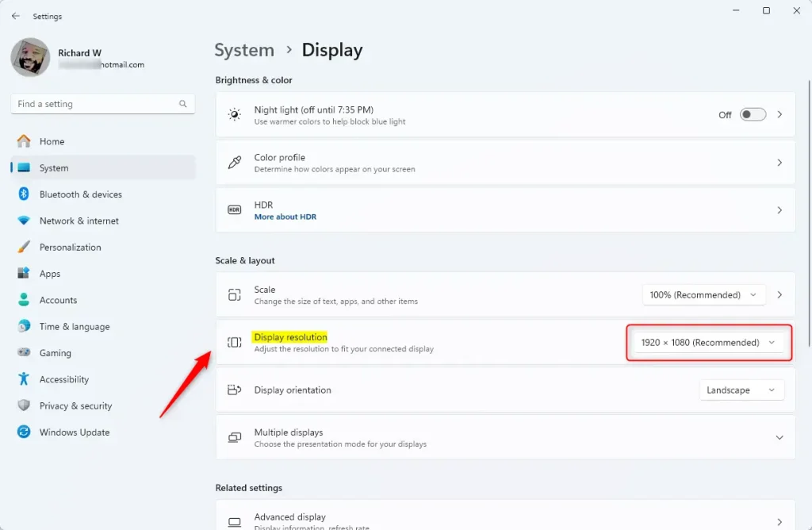Click the Privacy & security shield icon
The height and width of the screenshot is (530, 812).
point(24,406)
